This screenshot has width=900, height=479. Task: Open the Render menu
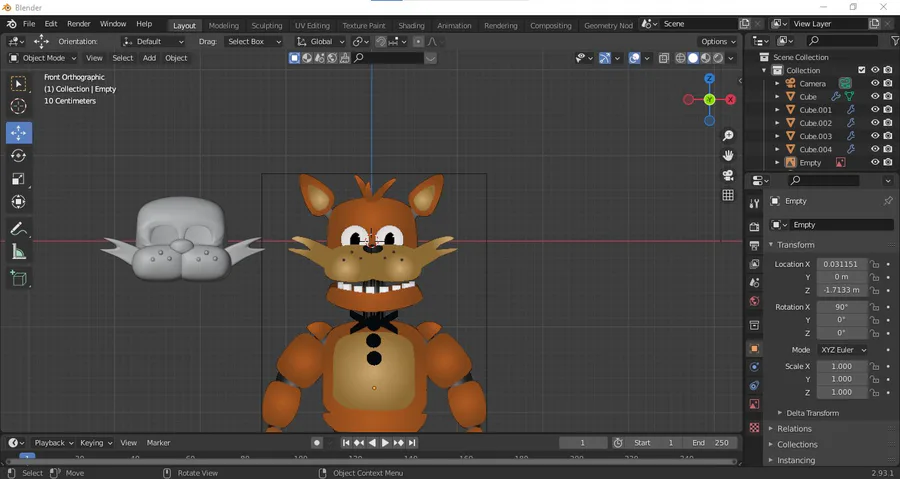coord(79,24)
